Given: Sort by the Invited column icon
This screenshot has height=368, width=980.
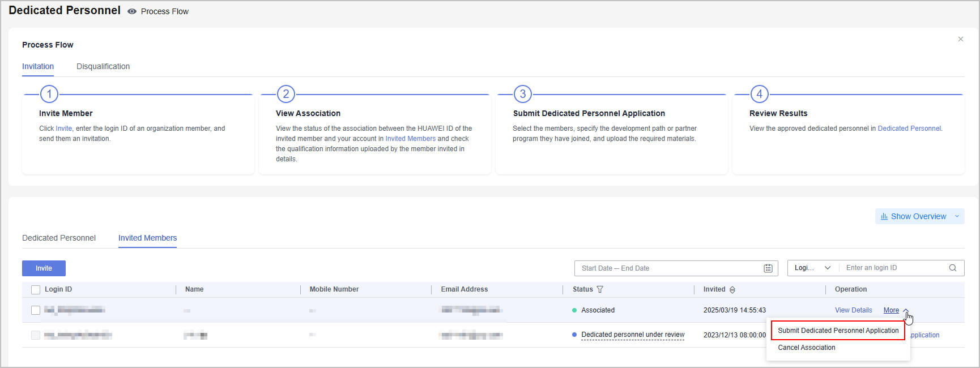Looking at the screenshot, I should tap(732, 290).
